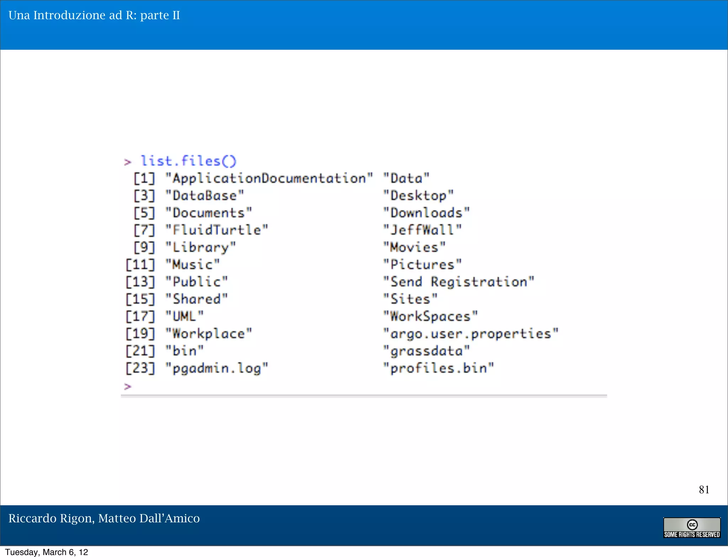This screenshot has height=560, width=728.
Task: Click the Creative Commons license badge
Action: point(691,527)
